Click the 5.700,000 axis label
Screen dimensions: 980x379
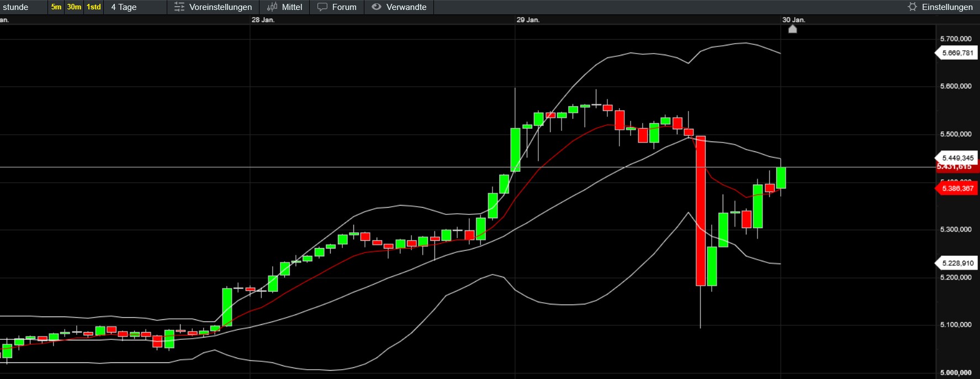click(x=956, y=39)
